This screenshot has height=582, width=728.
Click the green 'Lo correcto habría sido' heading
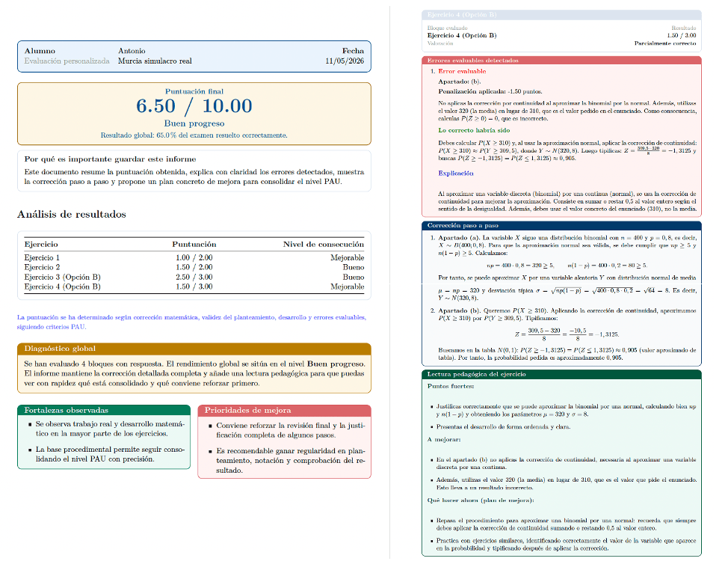tap(474, 130)
